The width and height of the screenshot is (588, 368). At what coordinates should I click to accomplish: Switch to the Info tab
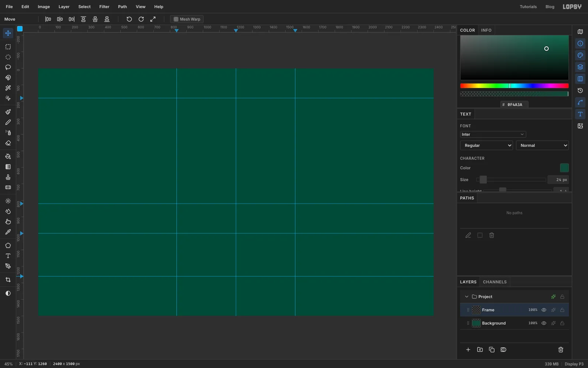486,30
